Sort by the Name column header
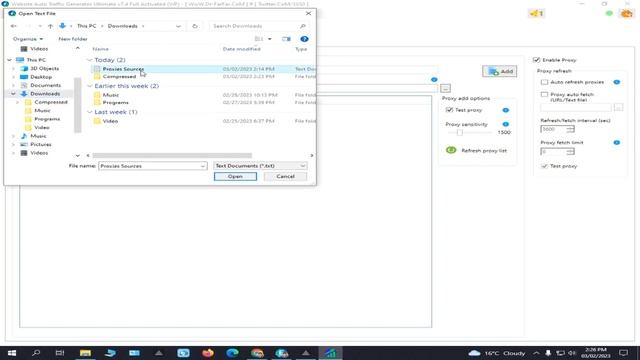The height and width of the screenshot is (360, 640). point(100,49)
